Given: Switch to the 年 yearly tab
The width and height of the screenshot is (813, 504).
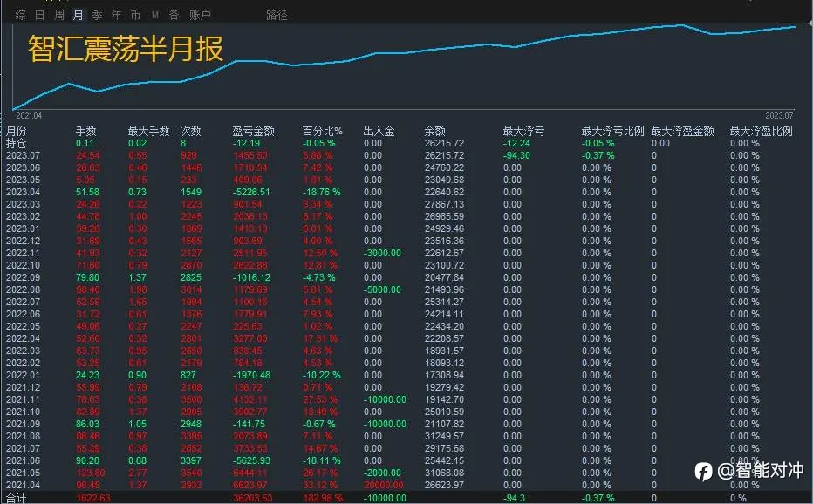Looking at the screenshot, I should (116, 15).
